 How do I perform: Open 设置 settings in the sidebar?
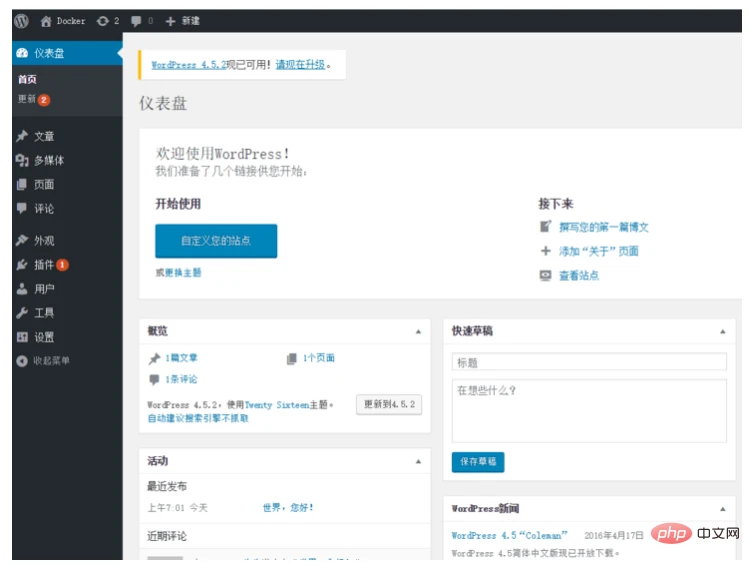[43, 337]
